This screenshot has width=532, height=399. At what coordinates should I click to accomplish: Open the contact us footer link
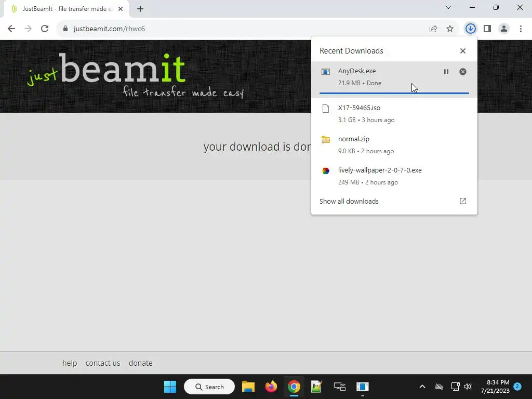tap(103, 363)
